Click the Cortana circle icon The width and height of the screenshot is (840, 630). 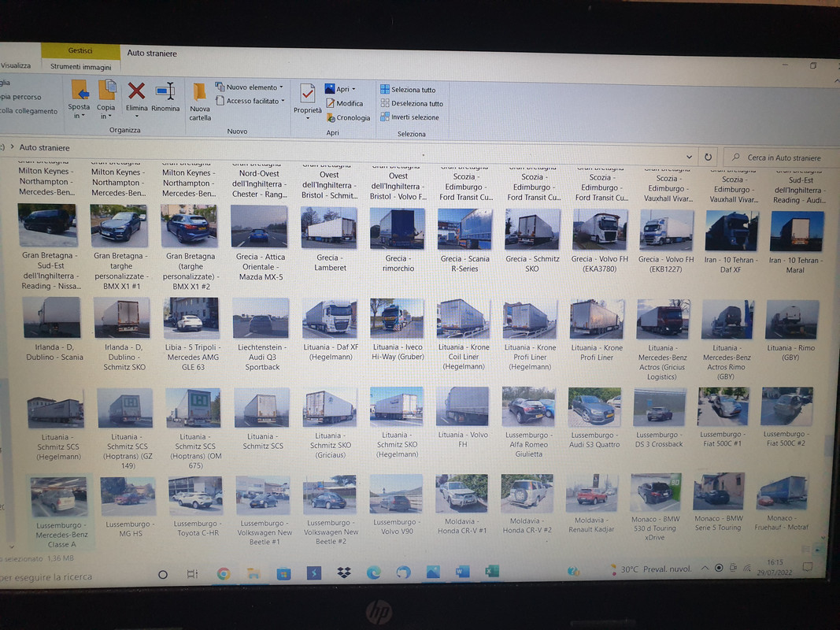coord(163,575)
